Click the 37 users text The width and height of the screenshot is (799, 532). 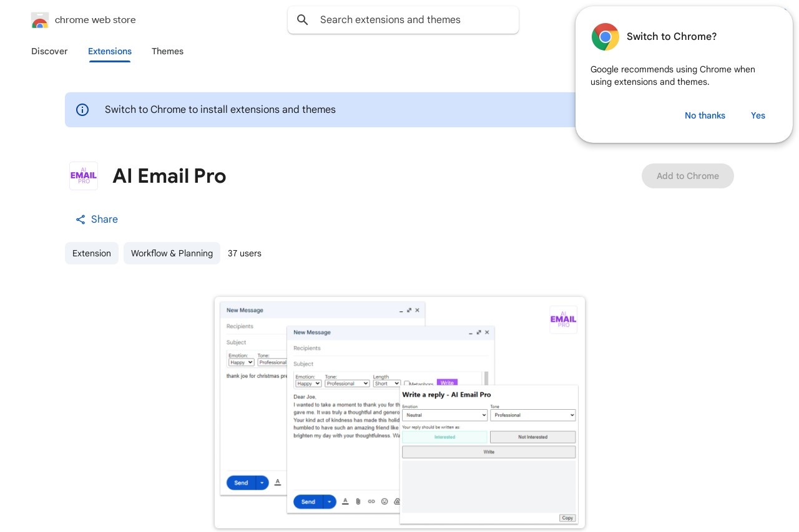pyautogui.click(x=245, y=253)
